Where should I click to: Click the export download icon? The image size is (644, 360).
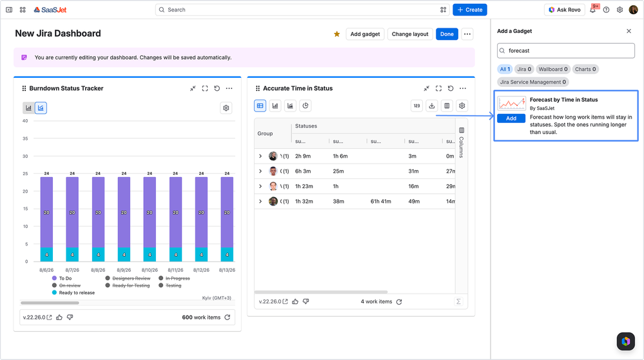(x=432, y=106)
